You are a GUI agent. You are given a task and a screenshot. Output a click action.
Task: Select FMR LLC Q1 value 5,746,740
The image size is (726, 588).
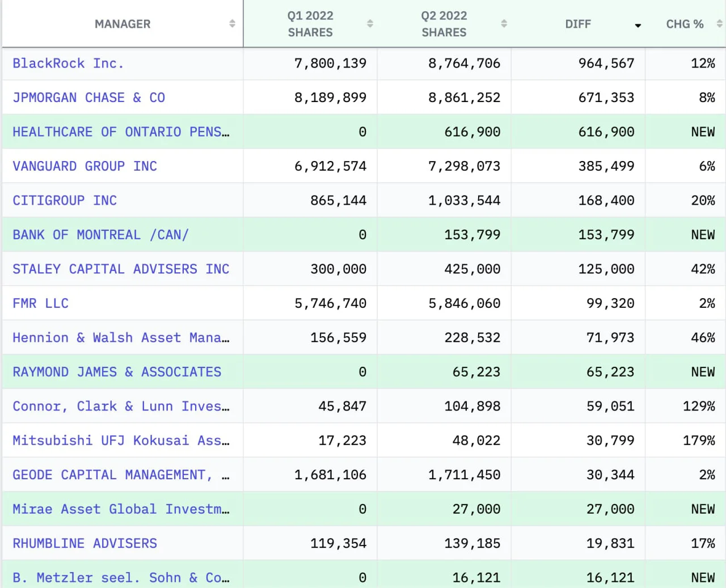point(330,303)
